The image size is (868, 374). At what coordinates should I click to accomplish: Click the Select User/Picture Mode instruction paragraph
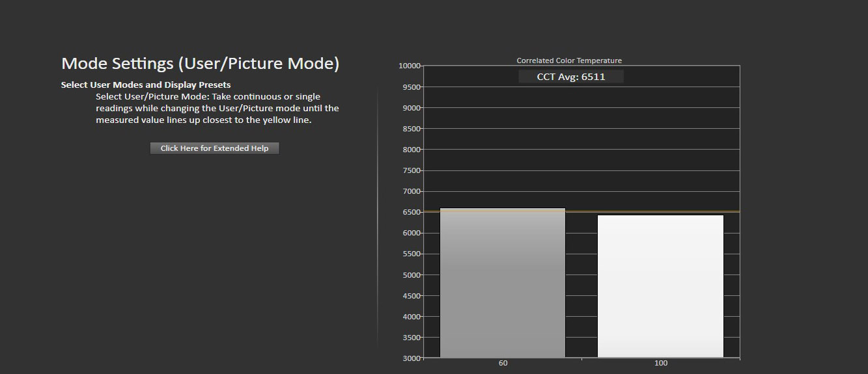[x=217, y=109]
